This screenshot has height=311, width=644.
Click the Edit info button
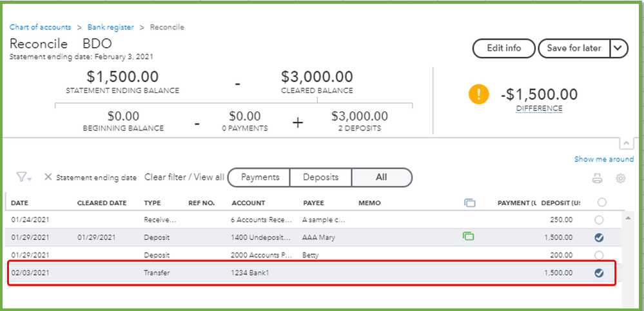click(x=504, y=48)
